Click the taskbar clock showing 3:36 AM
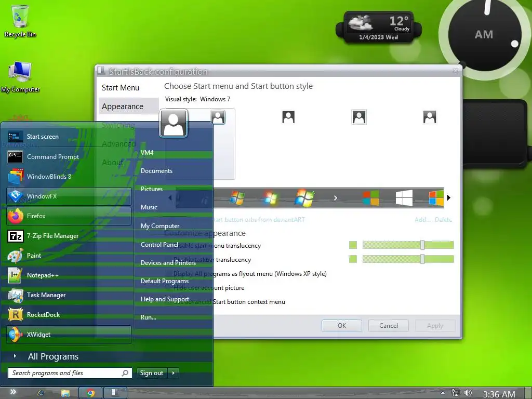 tap(499, 394)
